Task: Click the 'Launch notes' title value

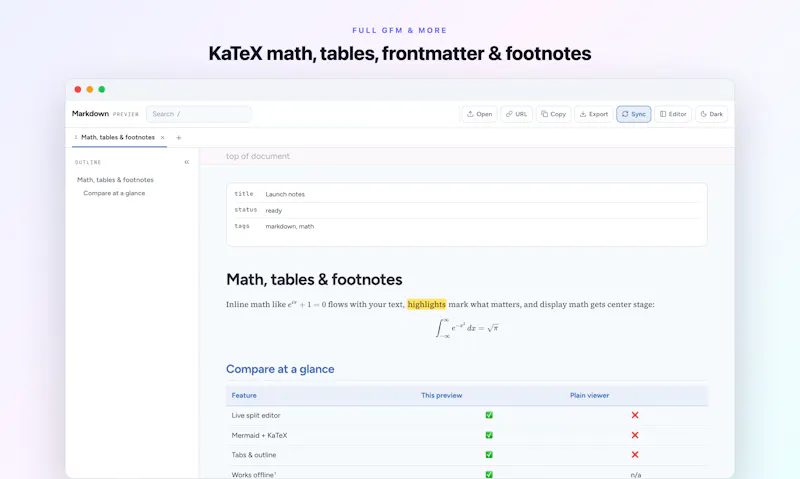Action: (x=285, y=194)
